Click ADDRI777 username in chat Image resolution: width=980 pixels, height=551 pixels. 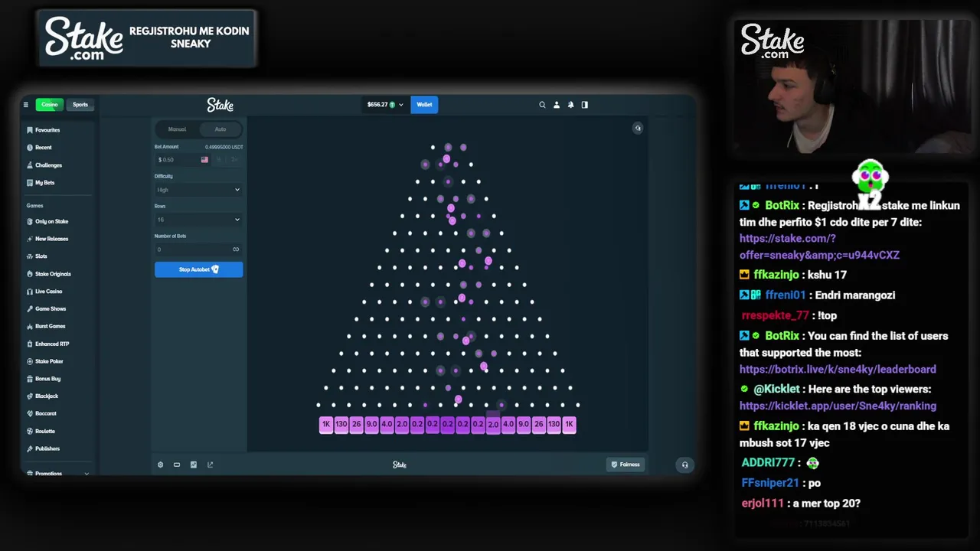tap(768, 463)
